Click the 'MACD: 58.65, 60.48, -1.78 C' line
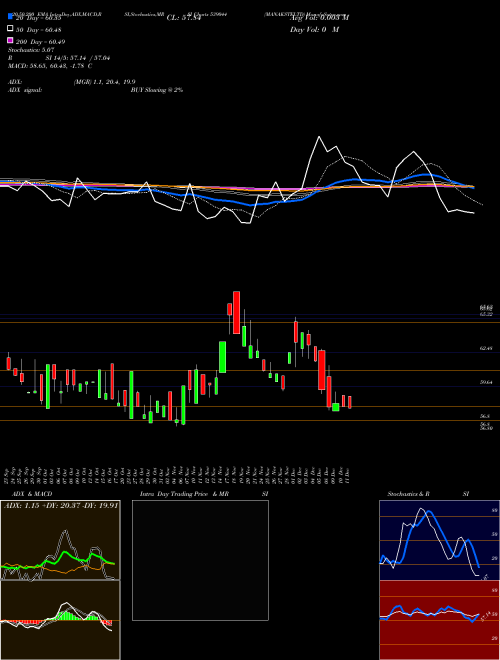The width and height of the screenshot is (500, 660). click(x=50, y=66)
